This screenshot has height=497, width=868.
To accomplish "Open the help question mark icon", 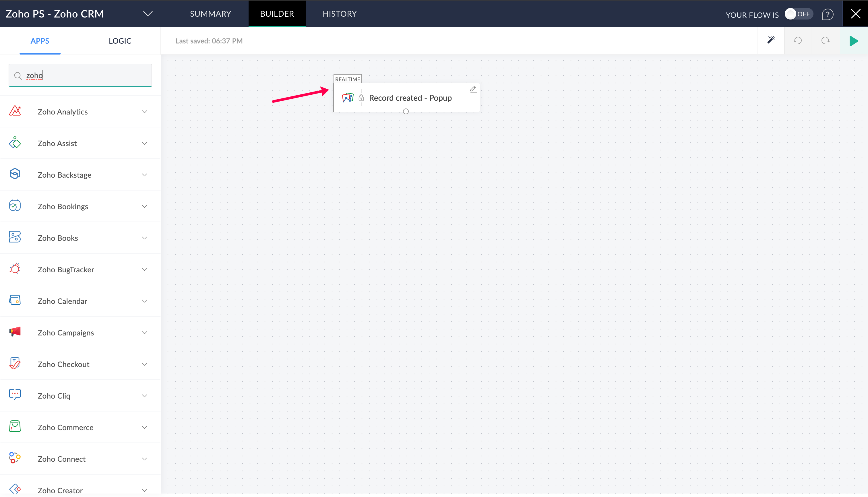I will pos(827,14).
